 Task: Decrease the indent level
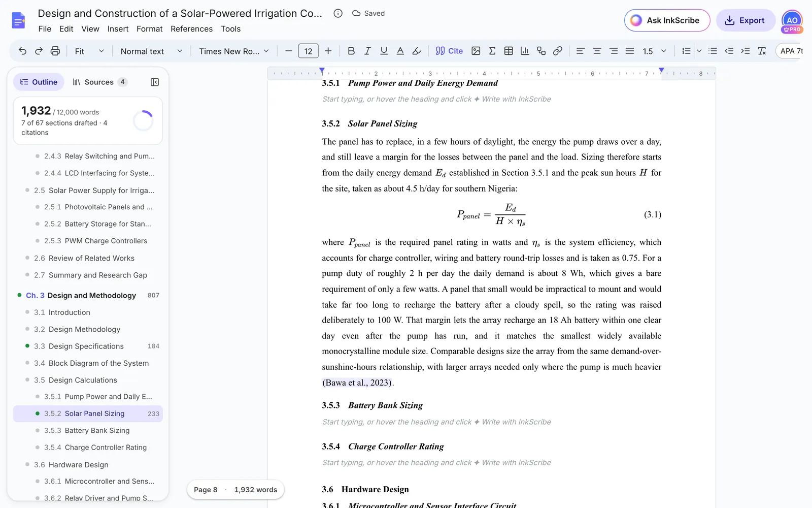click(729, 51)
